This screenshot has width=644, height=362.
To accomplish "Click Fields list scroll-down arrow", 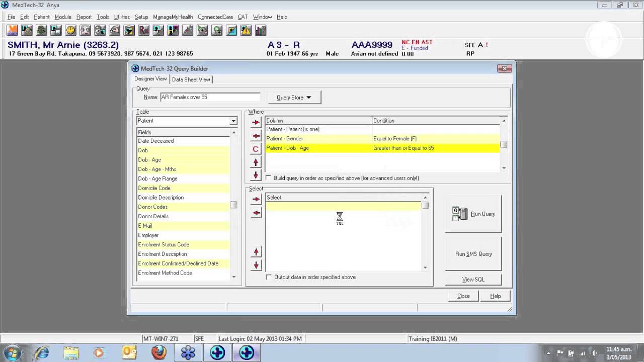I will 233,277.
